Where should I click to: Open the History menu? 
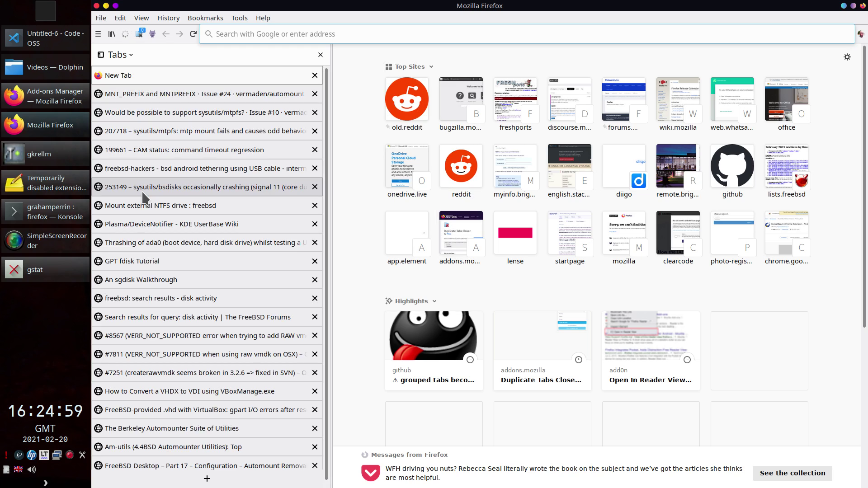click(169, 18)
